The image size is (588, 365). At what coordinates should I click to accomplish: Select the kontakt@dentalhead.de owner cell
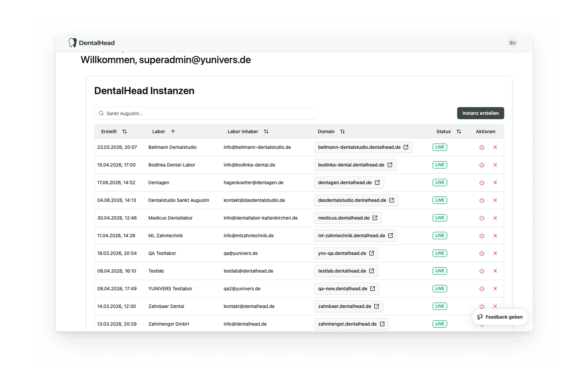(x=249, y=306)
